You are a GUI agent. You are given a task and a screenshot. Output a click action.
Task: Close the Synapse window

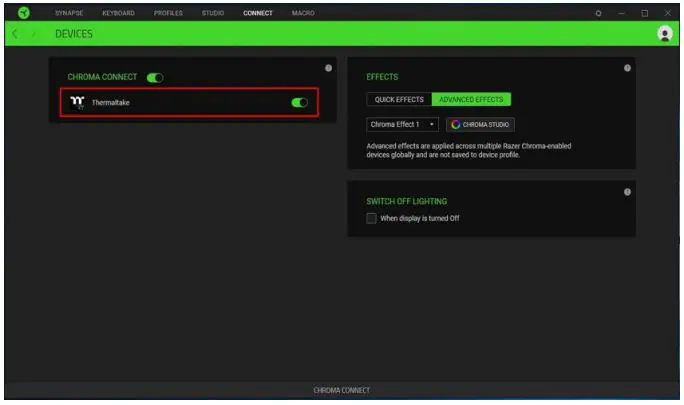pos(667,14)
